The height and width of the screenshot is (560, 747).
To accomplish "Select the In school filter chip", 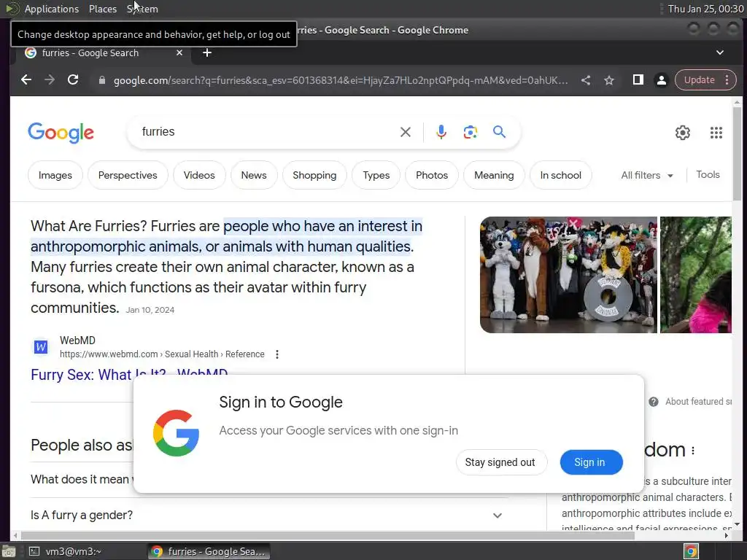I will (561, 175).
